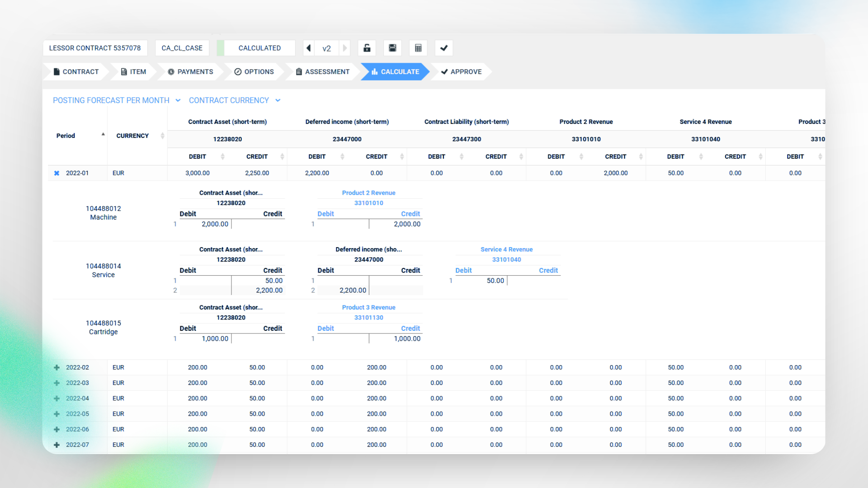Click the Lessor Contract 5357078 button
Viewport: 868px width, 488px height.
coord(95,48)
